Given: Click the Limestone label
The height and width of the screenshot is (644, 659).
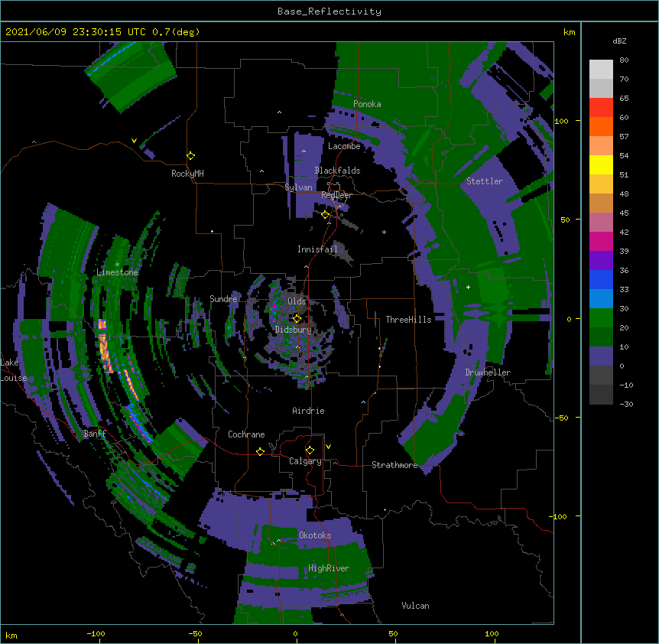Looking at the screenshot, I should click(x=117, y=272).
